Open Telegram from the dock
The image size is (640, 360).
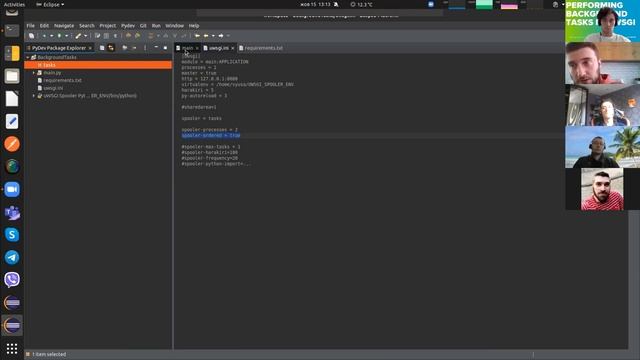(x=12, y=258)
